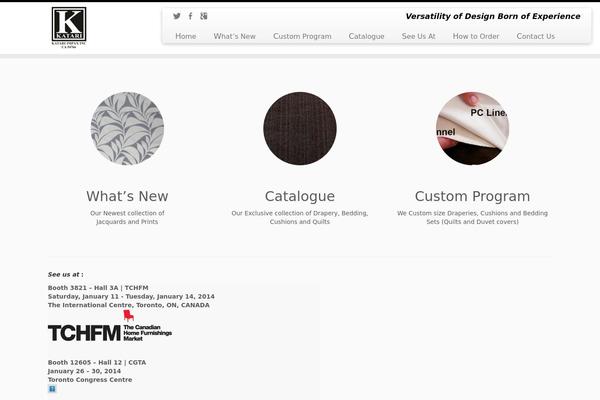The height and width of the screenshot is (400, 600).
Task: Click the Katari company logo
Action: tap(69, 28)
